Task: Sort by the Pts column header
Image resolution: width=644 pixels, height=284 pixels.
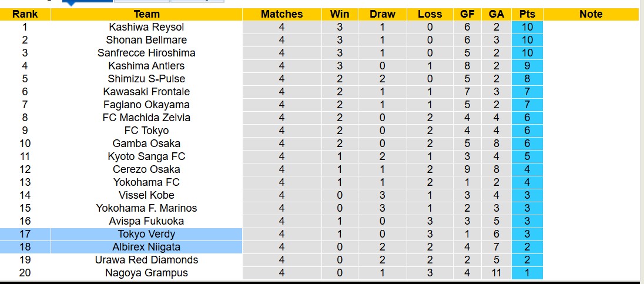Action: pyautogui.click(x=527, y=14)
